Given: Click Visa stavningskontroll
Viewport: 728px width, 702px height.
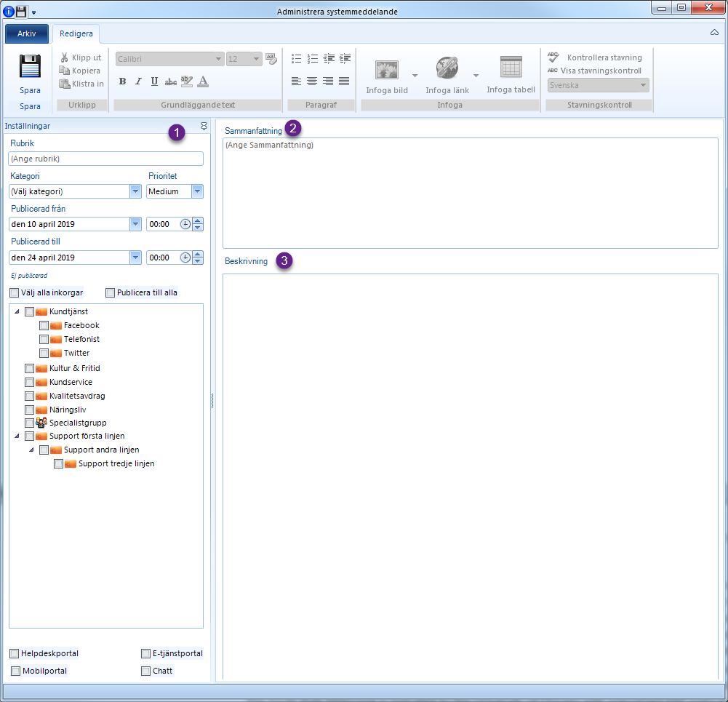Looking at the screenshot, I should pos(594,71).
